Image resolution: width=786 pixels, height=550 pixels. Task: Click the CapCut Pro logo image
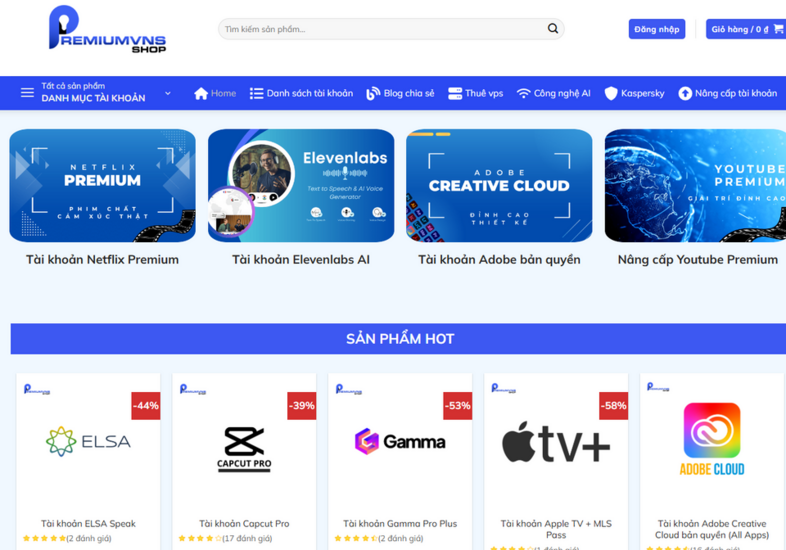[x=244, y=449]
